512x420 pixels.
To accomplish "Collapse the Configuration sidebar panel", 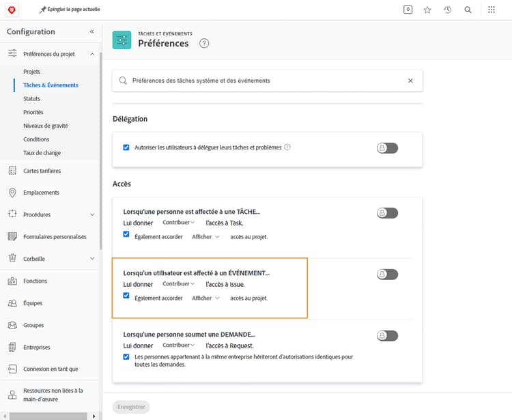I will point(91,31).
